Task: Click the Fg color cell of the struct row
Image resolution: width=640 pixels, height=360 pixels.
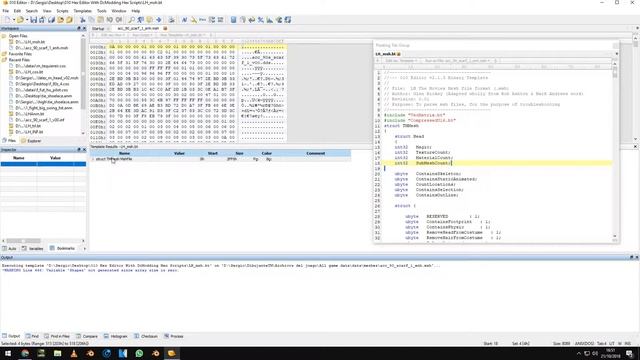Action: click(256, 159)
